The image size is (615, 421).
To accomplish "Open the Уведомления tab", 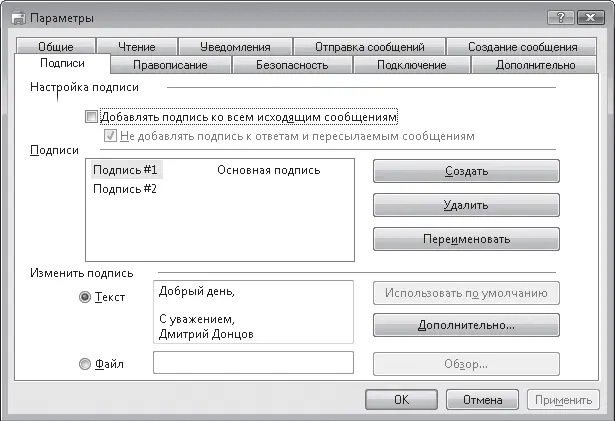I will (235, 47).
